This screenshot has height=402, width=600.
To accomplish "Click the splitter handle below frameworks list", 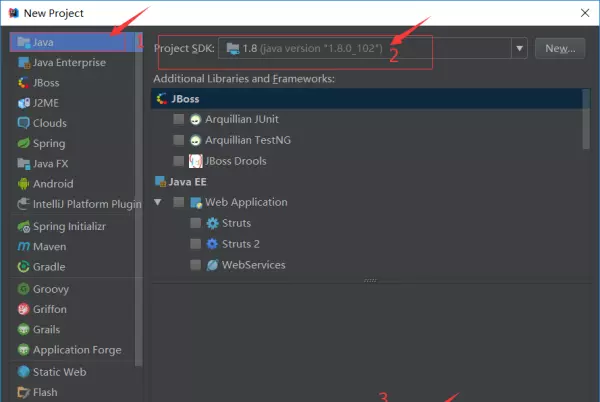I will tap(370, 280).
